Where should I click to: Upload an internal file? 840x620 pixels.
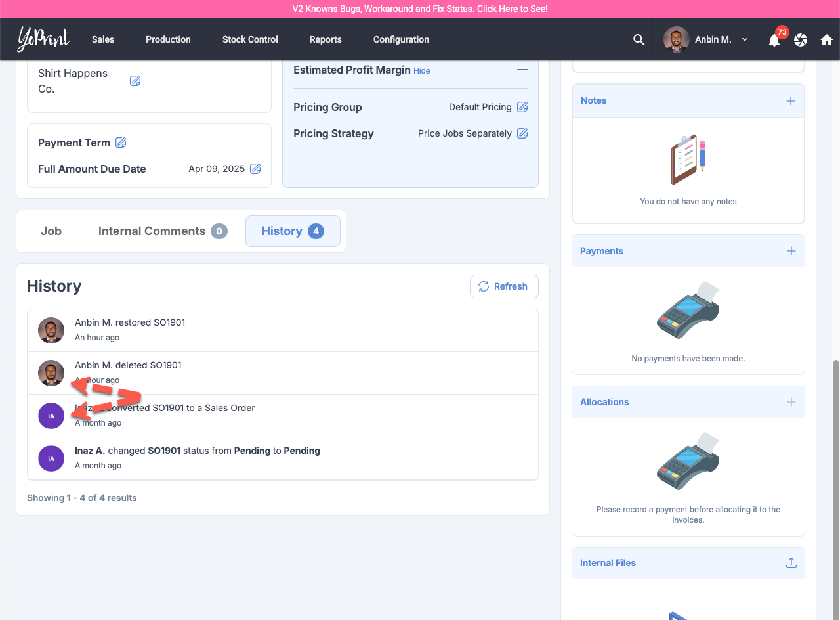point(791,563)
